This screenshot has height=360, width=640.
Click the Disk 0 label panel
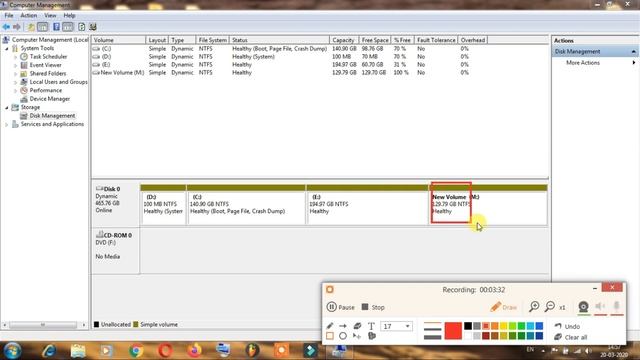pyautogui.click(x=116, y=204)
